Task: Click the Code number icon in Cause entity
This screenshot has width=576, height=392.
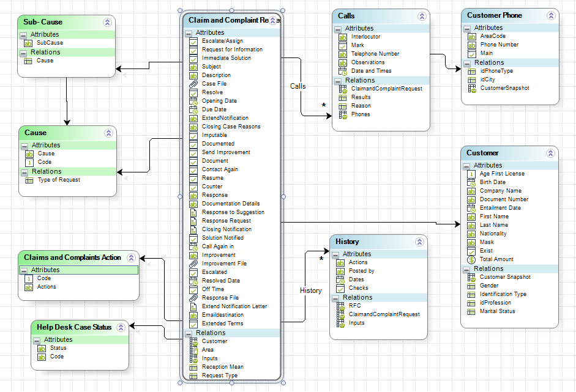Action: point(29,163)
